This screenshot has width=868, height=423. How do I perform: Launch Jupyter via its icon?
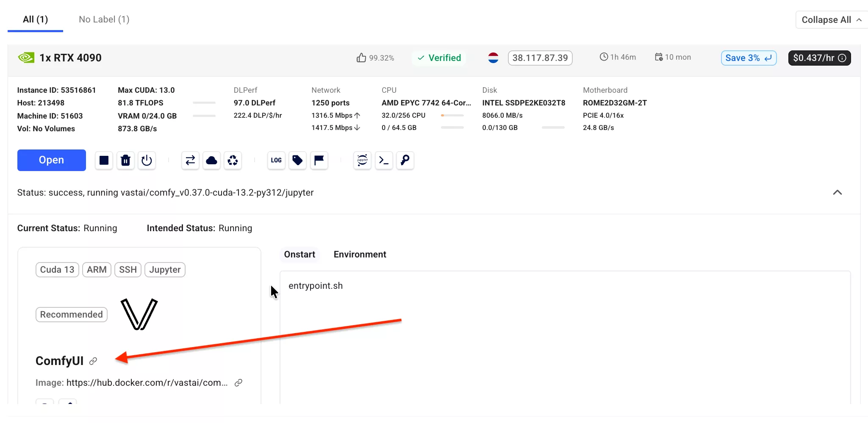click(362, 160)
